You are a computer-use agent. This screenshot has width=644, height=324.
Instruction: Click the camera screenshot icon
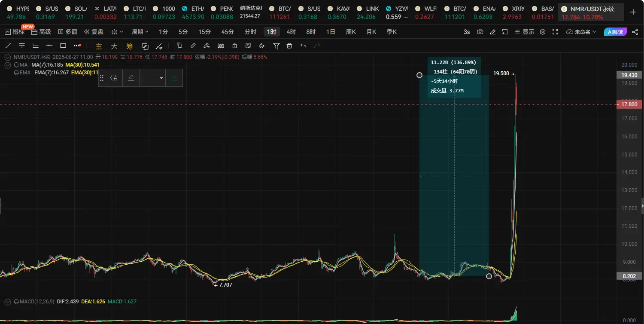480,32
